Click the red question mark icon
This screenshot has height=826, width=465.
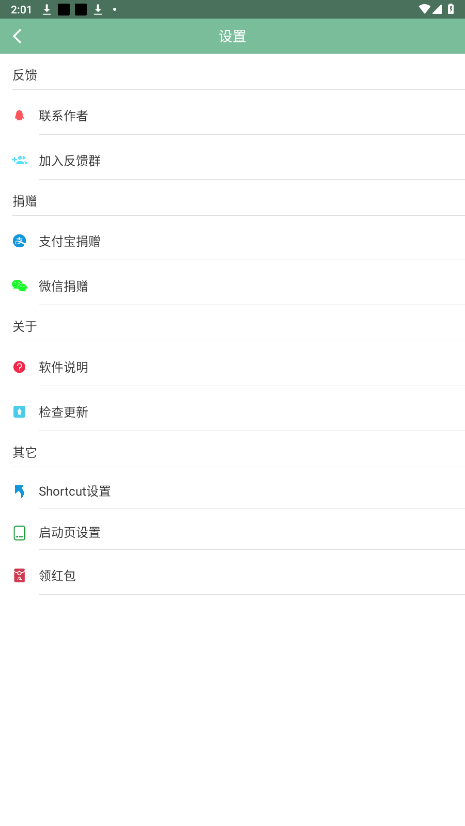[19, 367]
